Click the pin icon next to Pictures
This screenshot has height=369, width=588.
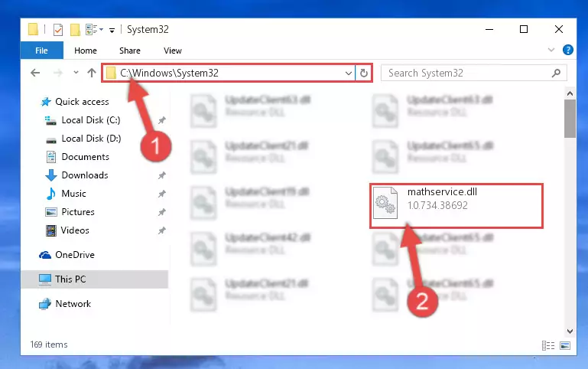[161, 212]
